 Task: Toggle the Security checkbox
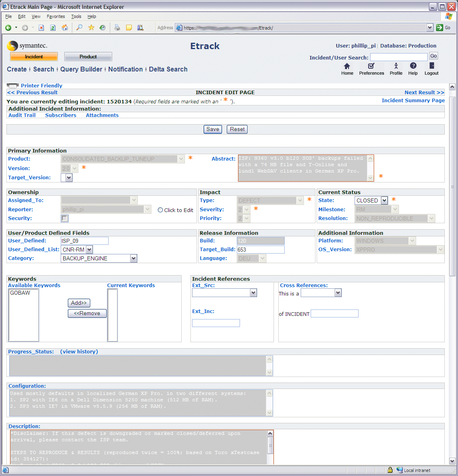[65, 218]
